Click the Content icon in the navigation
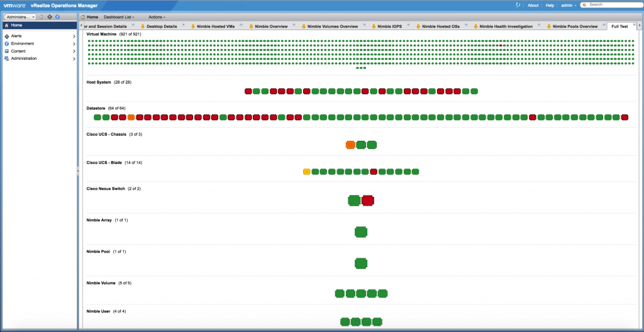Image resolution: width=644 pixels, height=332 pixels. coord(6,51)
